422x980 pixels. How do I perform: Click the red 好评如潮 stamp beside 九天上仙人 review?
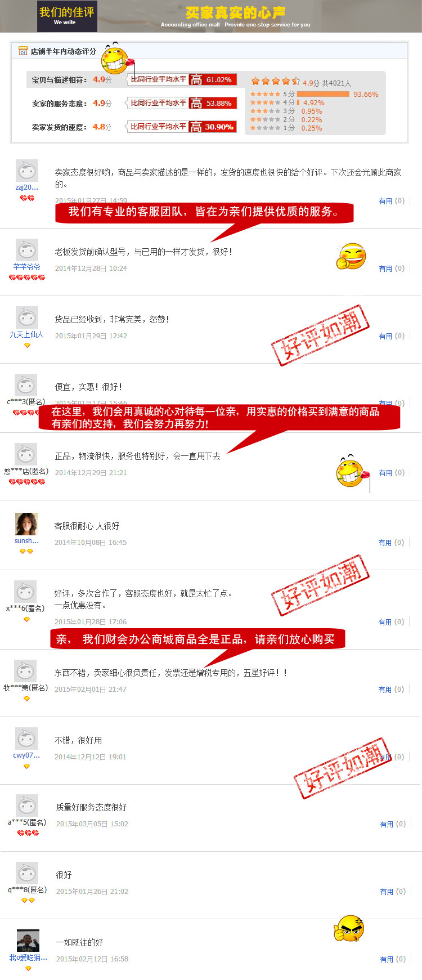(320, 335)
